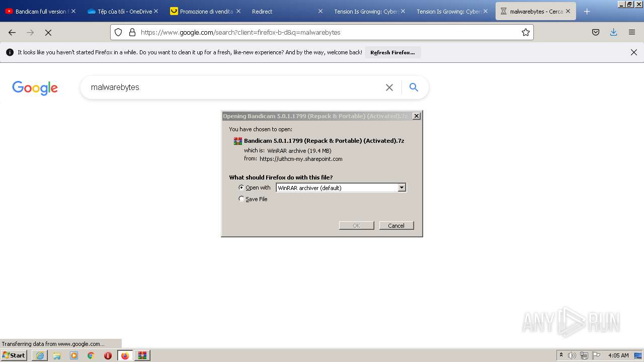Click Cancel in download dialog
Screen dimensions: 644x362
[x=396, y=226]
